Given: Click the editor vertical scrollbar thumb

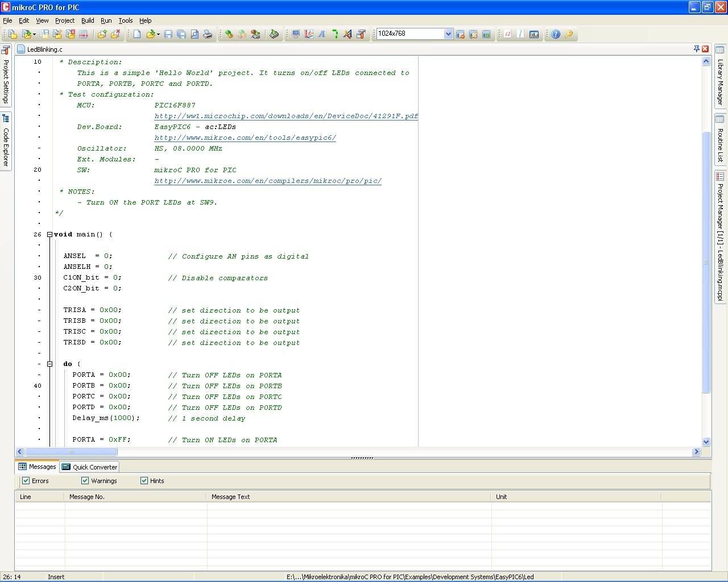Looking at the screenshot, I should (706, 262).
